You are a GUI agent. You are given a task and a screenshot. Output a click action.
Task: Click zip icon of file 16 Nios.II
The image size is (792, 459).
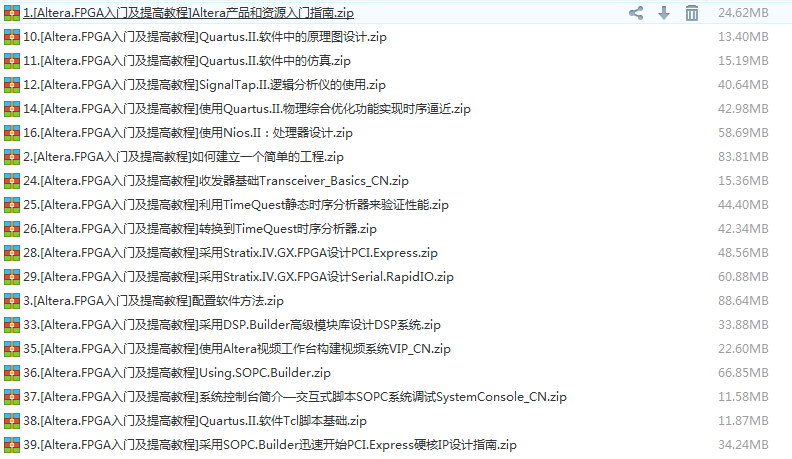(x=12, y=133)
